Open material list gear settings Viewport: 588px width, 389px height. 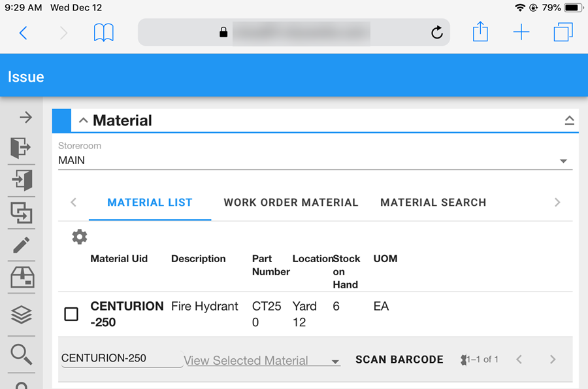[x=79, y=237]
